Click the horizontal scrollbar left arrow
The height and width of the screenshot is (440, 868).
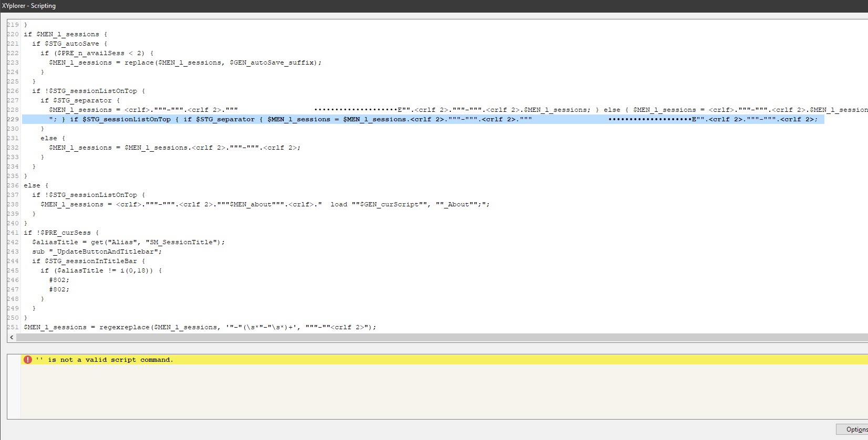coord(12,338)
